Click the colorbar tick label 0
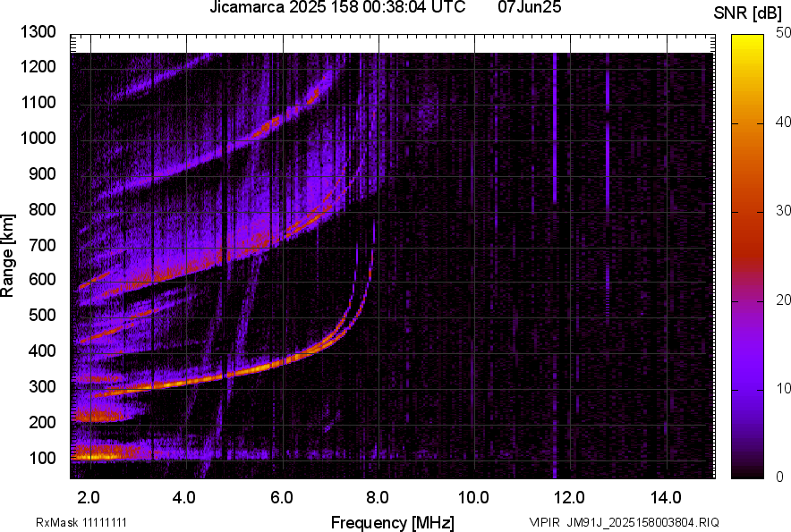 tap(780, 477)
